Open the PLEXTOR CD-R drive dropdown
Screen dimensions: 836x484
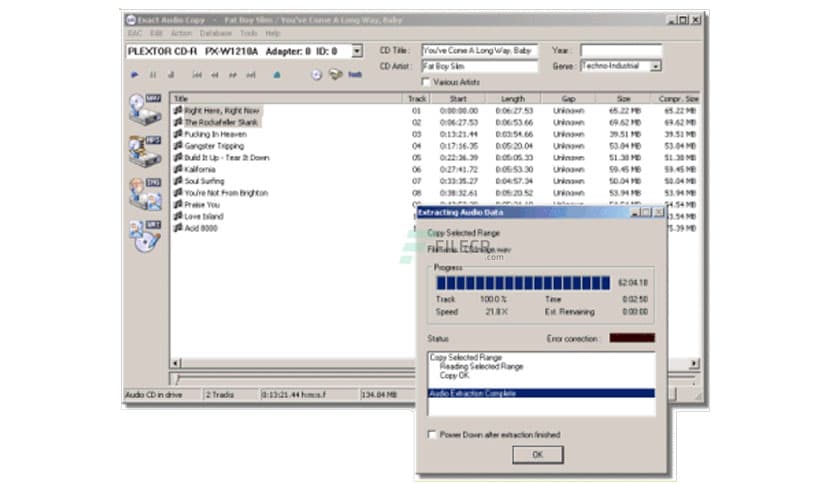[357, 51]
